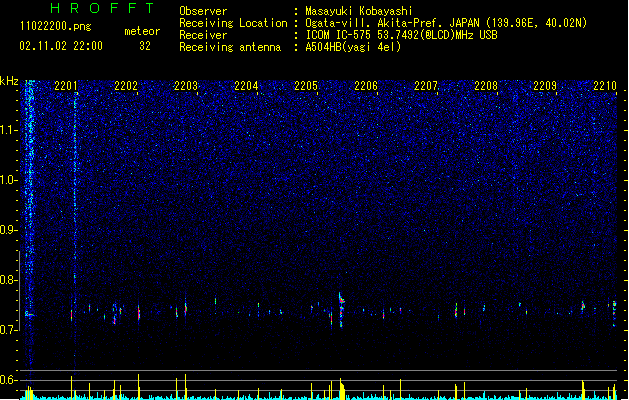Image resolution: width=629 pixels, height=400 pixels.
Task: Click the meteor count 32
Action: pyautogui.click(x=145, y=46)
